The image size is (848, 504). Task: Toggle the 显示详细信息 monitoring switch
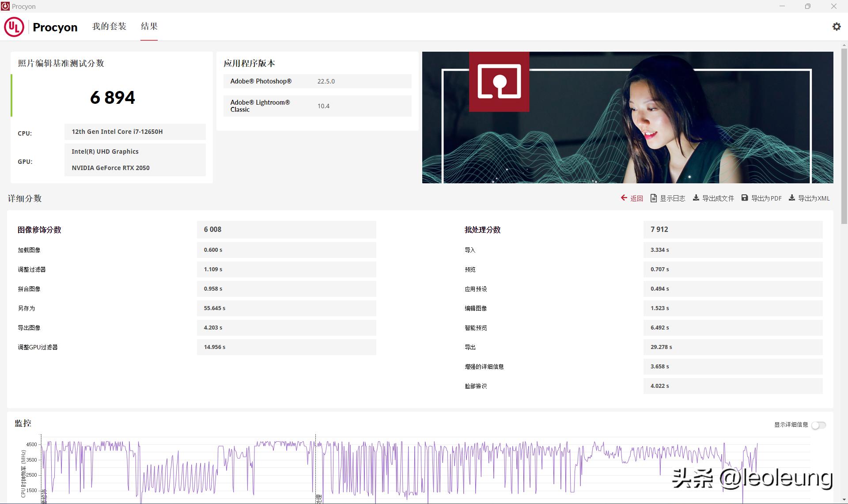click(818, 425)
